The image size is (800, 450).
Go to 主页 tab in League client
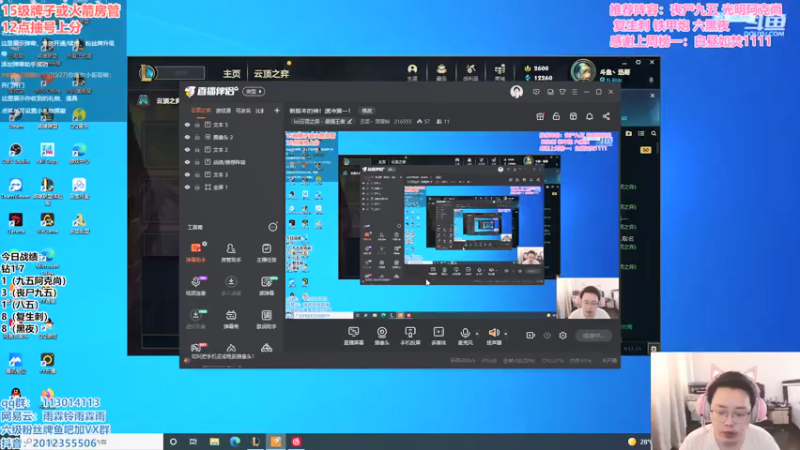tap(231, 73)
